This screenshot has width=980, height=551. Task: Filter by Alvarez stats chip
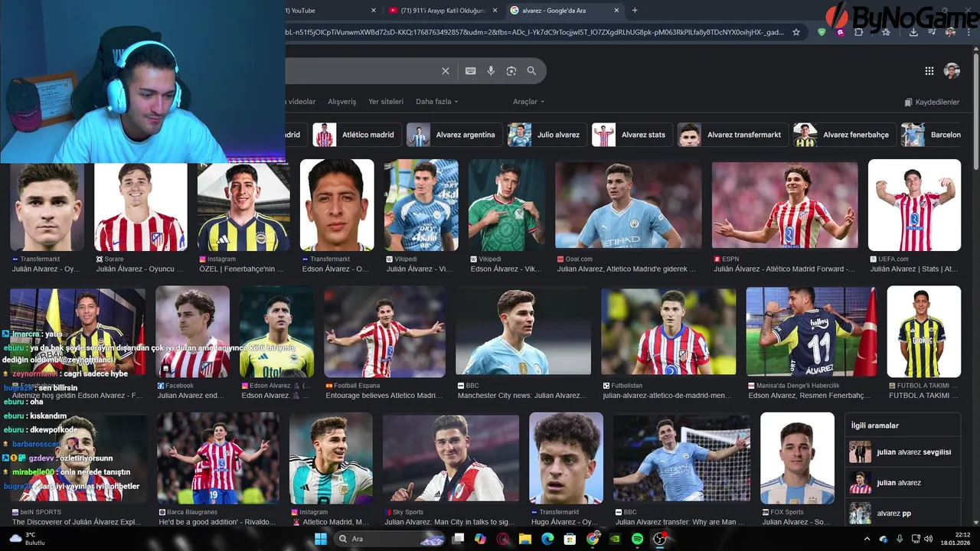coord(632,135)
